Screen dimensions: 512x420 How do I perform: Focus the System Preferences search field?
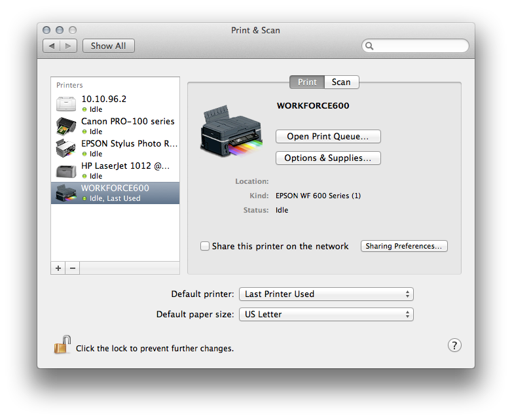pos(415,46)
